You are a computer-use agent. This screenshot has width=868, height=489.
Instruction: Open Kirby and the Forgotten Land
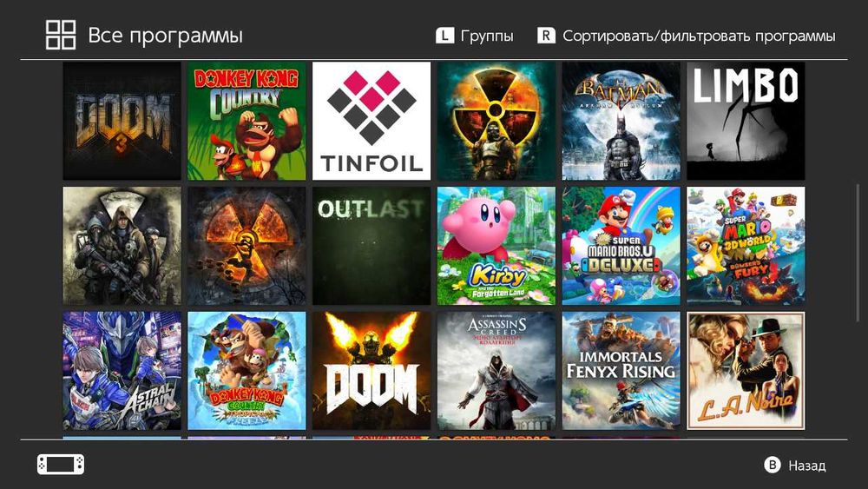point(496,246)
